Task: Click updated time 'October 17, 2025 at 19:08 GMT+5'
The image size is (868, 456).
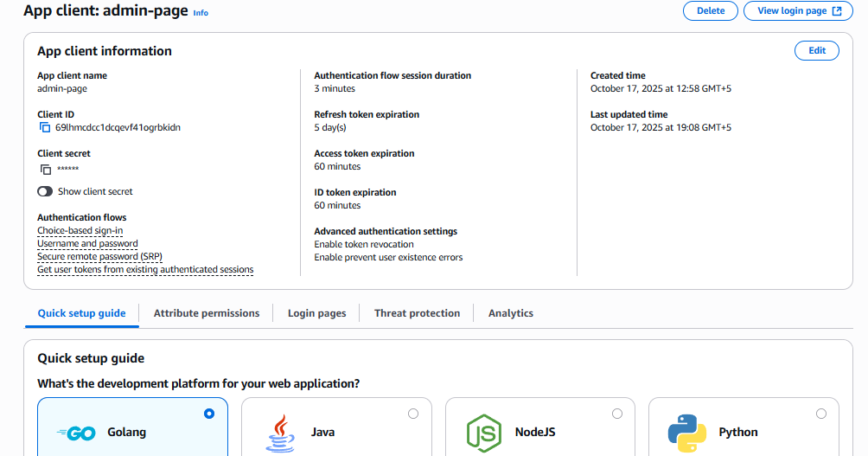Action: click(661, 127)
